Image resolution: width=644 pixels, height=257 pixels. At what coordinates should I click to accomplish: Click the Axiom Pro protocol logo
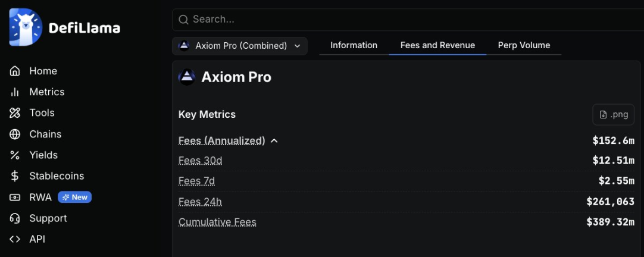point(187,77)
